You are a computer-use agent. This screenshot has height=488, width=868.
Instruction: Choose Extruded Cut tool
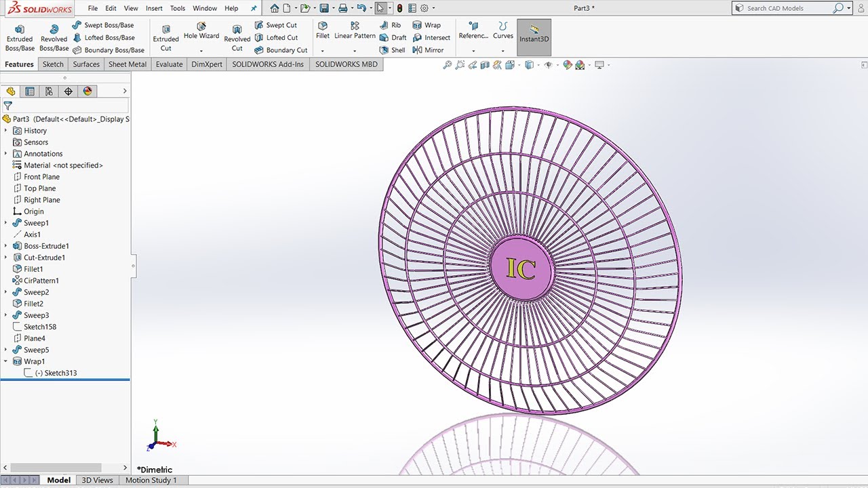(x=165, y=39)
